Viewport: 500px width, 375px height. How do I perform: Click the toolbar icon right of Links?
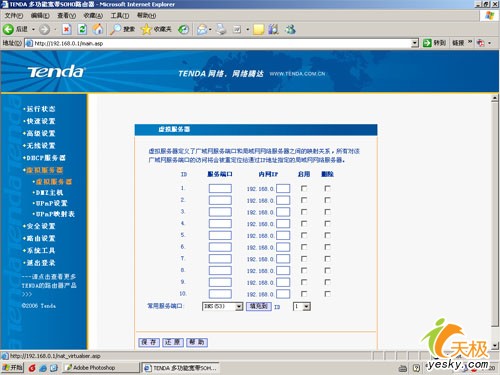[x=480, y=43]
